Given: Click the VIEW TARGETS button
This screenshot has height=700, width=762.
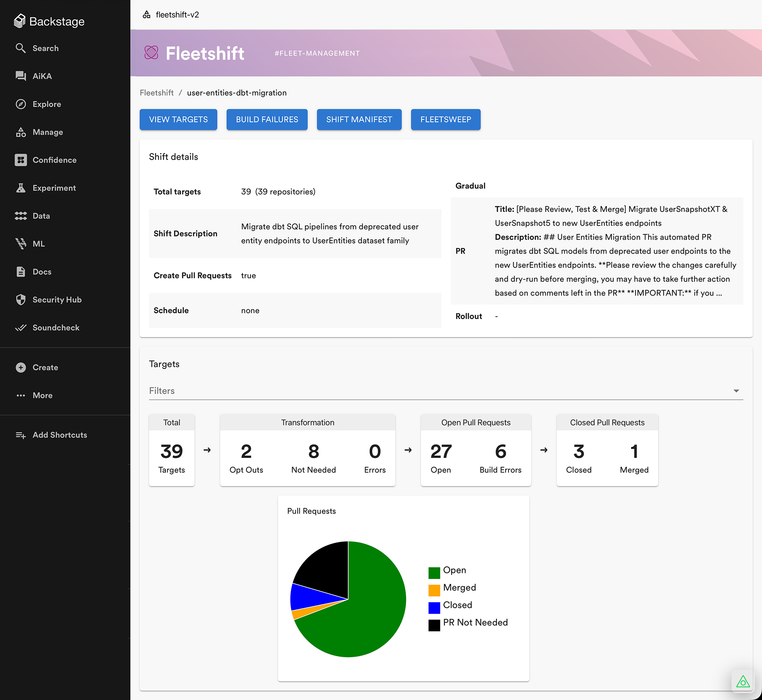Looking at the screenshot, I should (x=178, y=119).
